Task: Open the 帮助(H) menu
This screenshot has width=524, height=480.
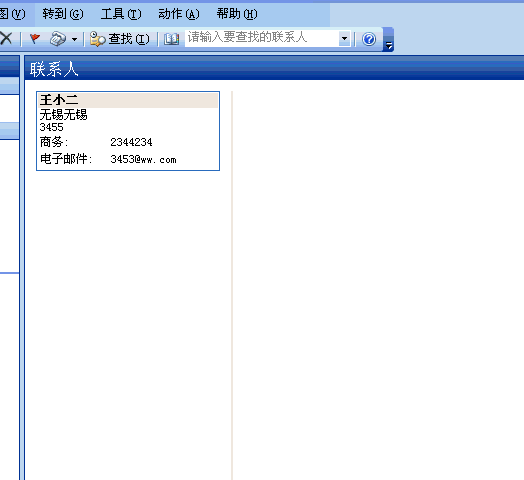Action: point(237,14)
